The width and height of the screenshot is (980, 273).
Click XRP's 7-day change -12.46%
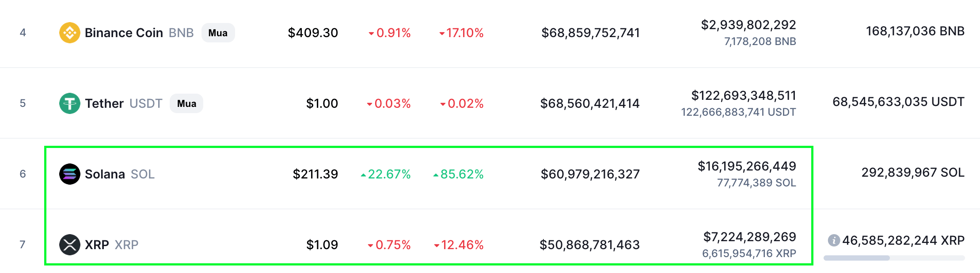click(x=459, y=244)
